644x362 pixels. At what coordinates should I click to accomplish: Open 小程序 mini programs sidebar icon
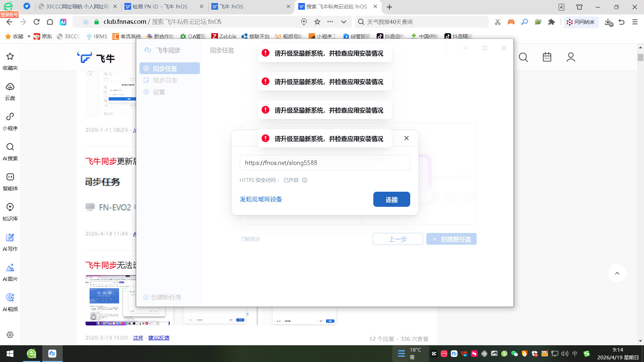point(10,121)
